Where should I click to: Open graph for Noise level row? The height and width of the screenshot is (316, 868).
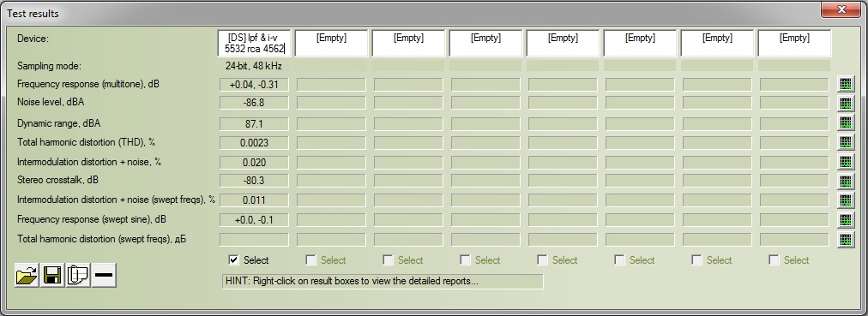pos(846,103)
